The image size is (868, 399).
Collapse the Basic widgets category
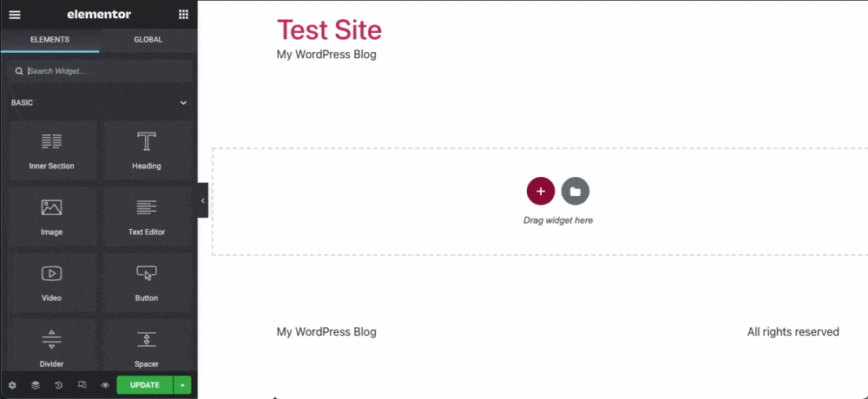tap(183, 103)
